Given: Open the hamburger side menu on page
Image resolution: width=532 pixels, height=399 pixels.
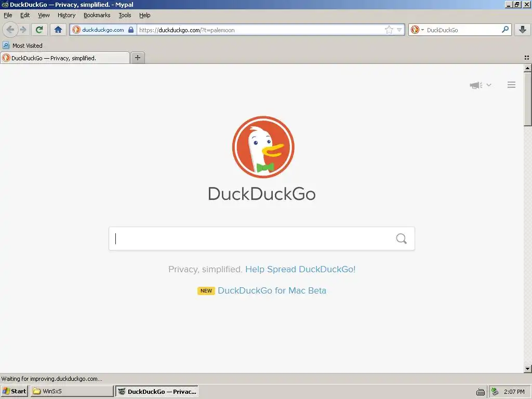Looking at the screenshot, I should 511,85.
